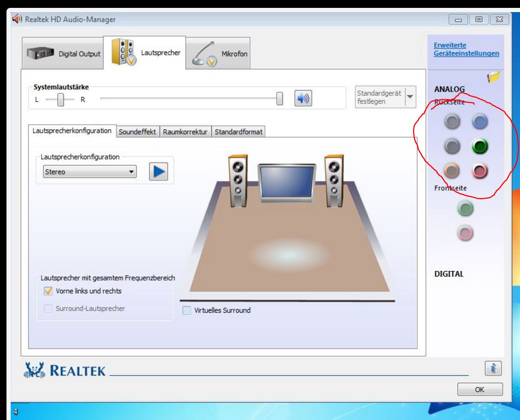Image resolution: width=520 pixels, height=420 pixels.
Task: Select the green front panel jack
Action: pos(466,208)
